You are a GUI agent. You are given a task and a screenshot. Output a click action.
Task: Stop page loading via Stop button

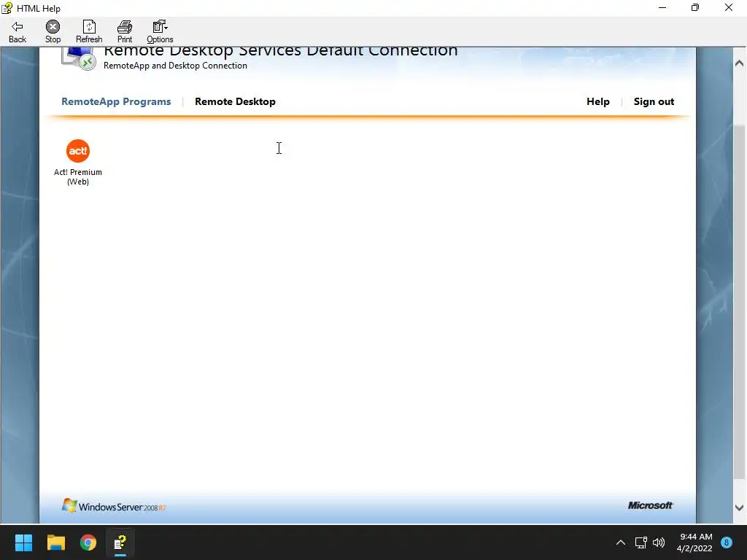coord(53,32)
